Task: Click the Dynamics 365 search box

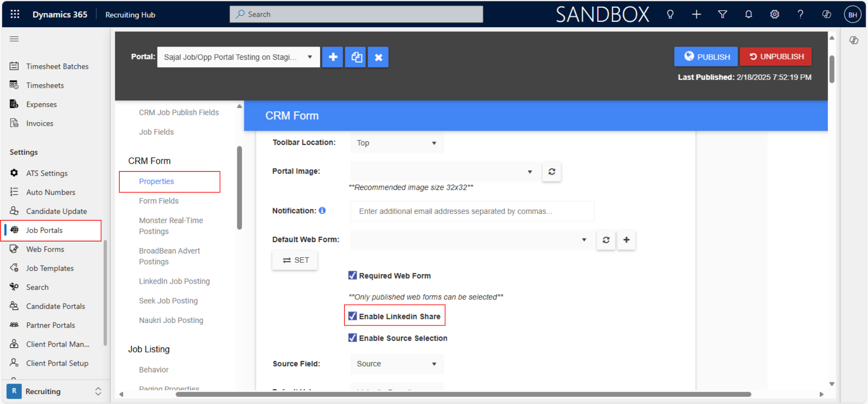Action: tap(356, 14)
